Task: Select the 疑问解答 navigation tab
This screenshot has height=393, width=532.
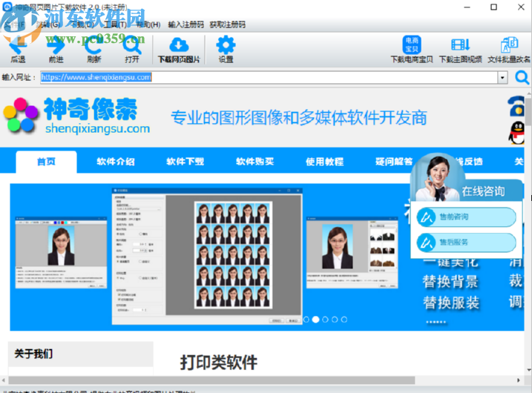Action: tap(394, 162)
